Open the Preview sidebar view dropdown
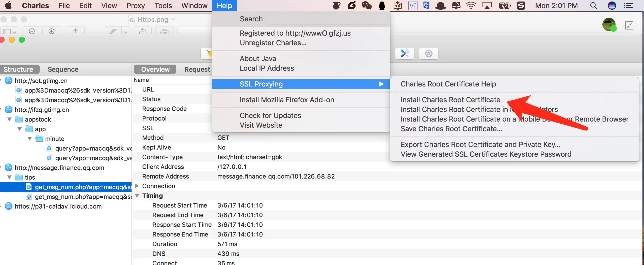The height and width of the screenshot is (265, 644). [x=9, y=31]
